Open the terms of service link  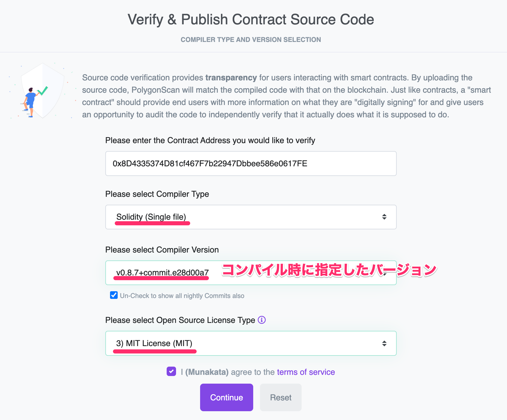[306, 372]
